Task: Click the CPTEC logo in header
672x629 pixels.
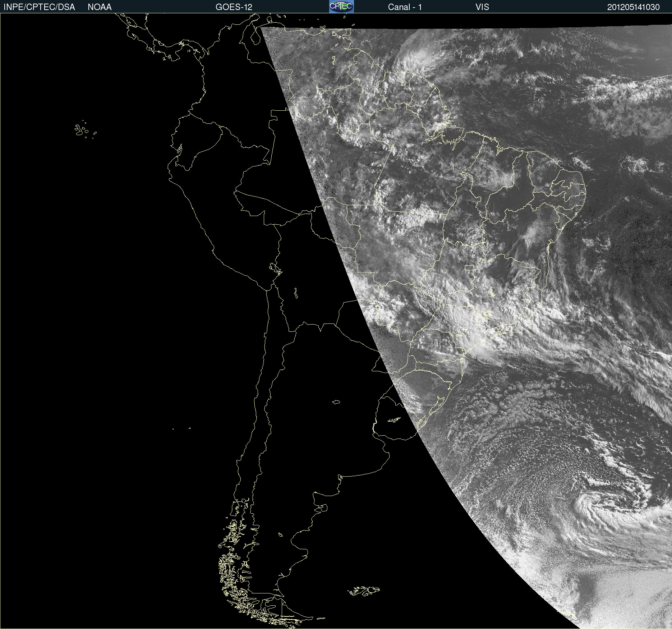Action: (341, 6)
